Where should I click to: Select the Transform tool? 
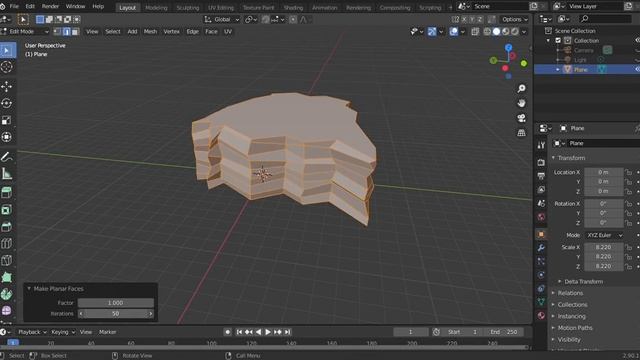pyautogui.click(x=7, y=137)
